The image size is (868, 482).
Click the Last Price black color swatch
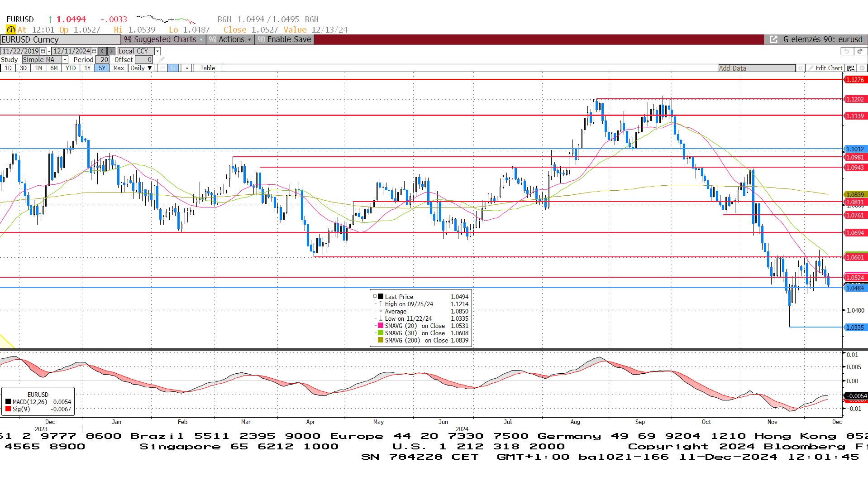(381, 297)
